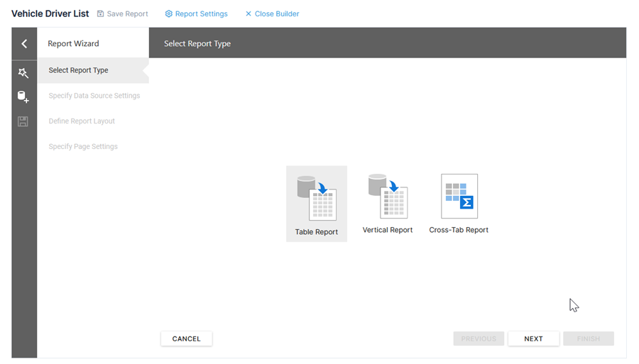Click the Vehicle Driver List title
639x364 pixels.
click(x=50, y=13)
